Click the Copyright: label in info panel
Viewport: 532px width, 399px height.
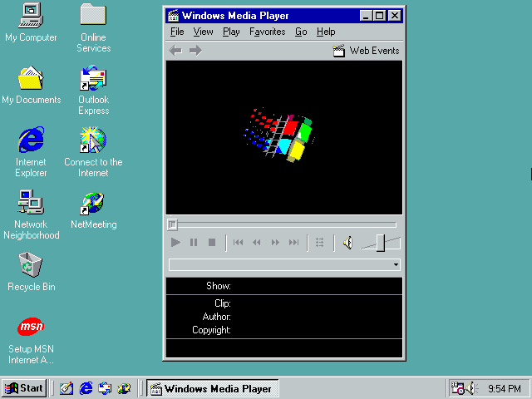tap(211, 330)
